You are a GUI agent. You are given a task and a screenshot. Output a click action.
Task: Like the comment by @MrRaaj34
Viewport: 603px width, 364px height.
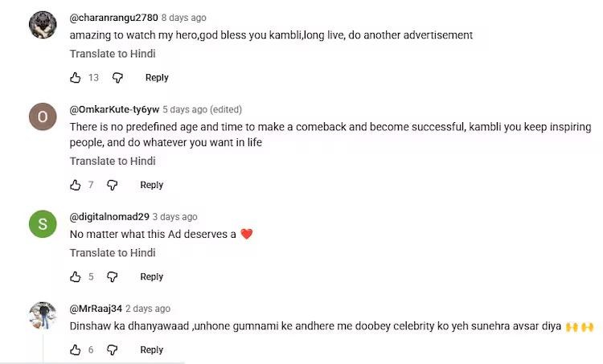(x=76, y=350)
